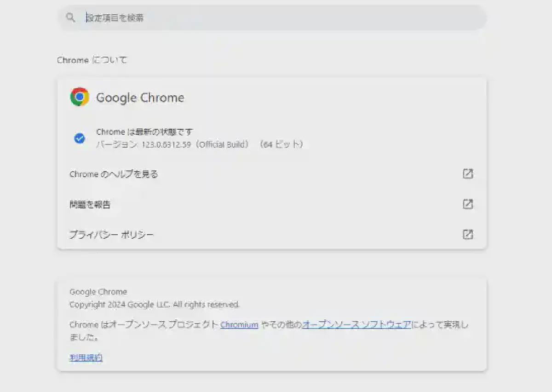Open external link icon for プライバシー ポリシー
552x392 pixels.
pyautogui.click(x=467, y=235)
